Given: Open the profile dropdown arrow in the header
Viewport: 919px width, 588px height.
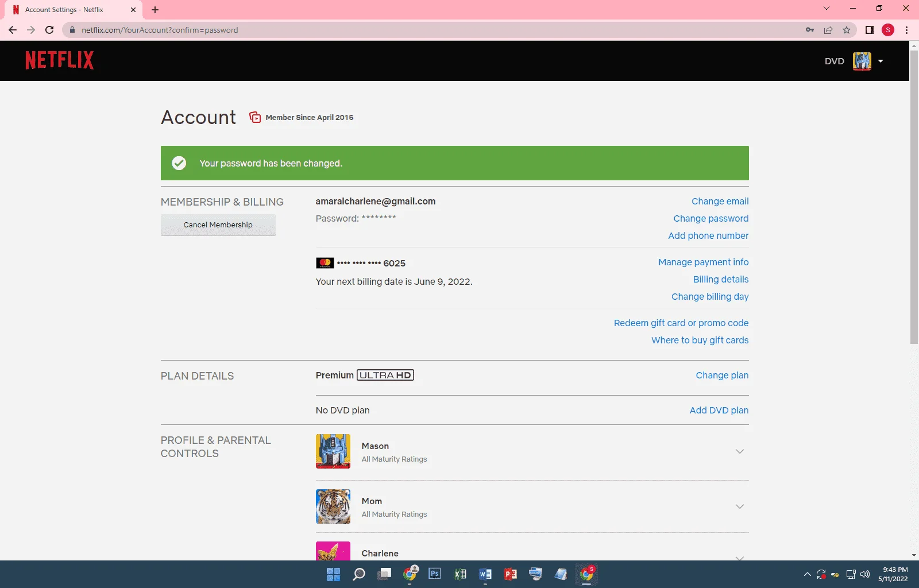Looking at the screenshot, I should (881, 61).
